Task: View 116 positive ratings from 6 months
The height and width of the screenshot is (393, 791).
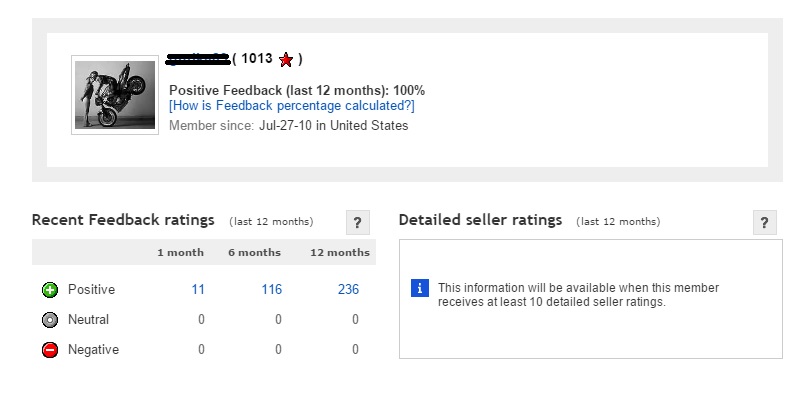Action: pyautogui.click(x=271, y=290)
